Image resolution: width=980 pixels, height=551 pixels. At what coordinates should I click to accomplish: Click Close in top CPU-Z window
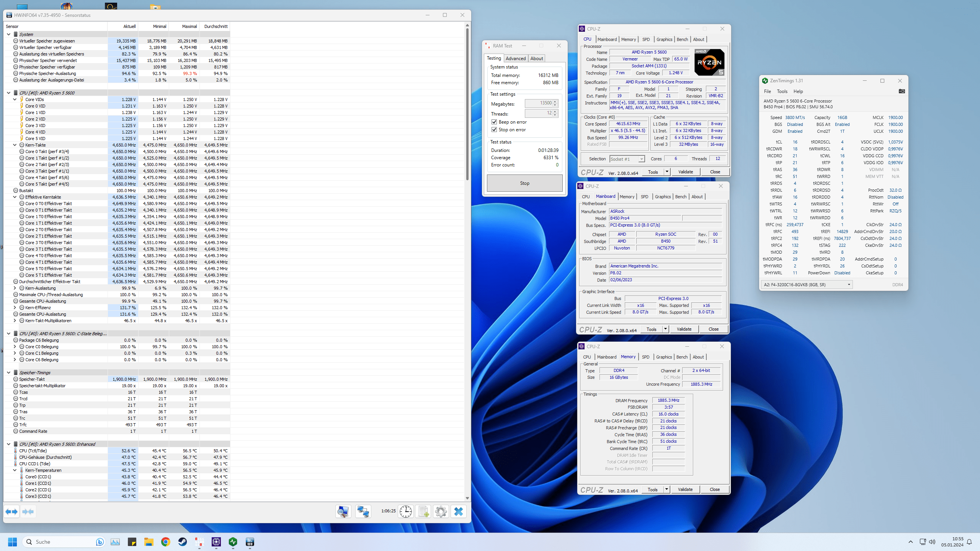(715, 172)
